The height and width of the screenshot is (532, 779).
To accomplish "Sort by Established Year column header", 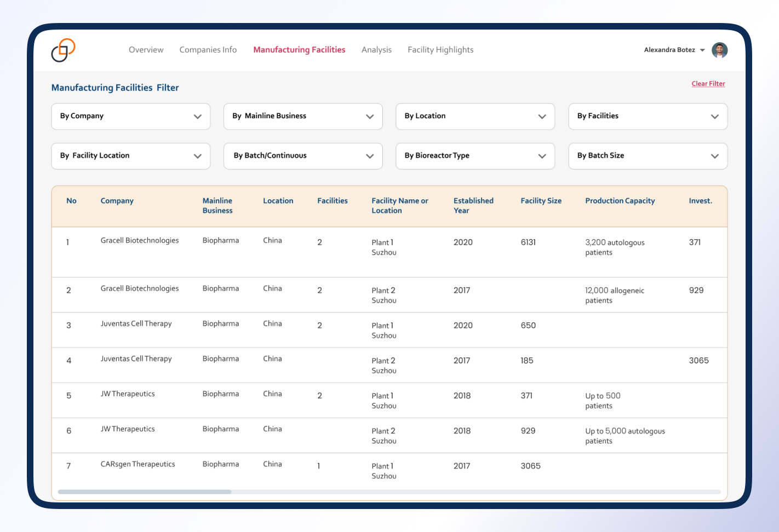I will (473, 205).
